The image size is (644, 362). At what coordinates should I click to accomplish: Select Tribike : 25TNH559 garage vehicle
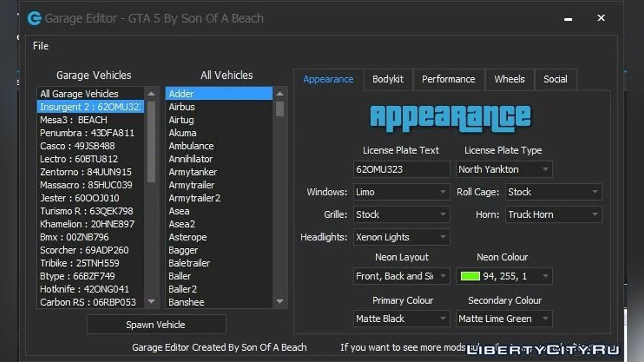[90, 263]
